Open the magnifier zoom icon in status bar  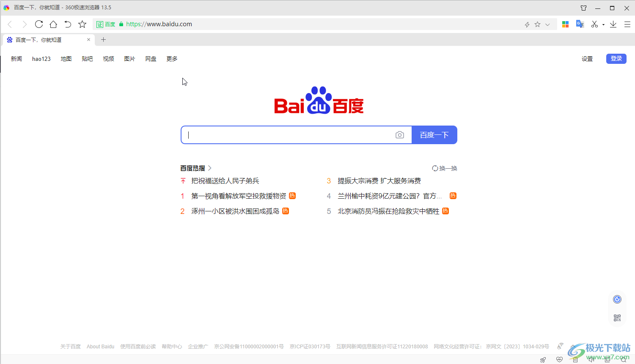624,360
